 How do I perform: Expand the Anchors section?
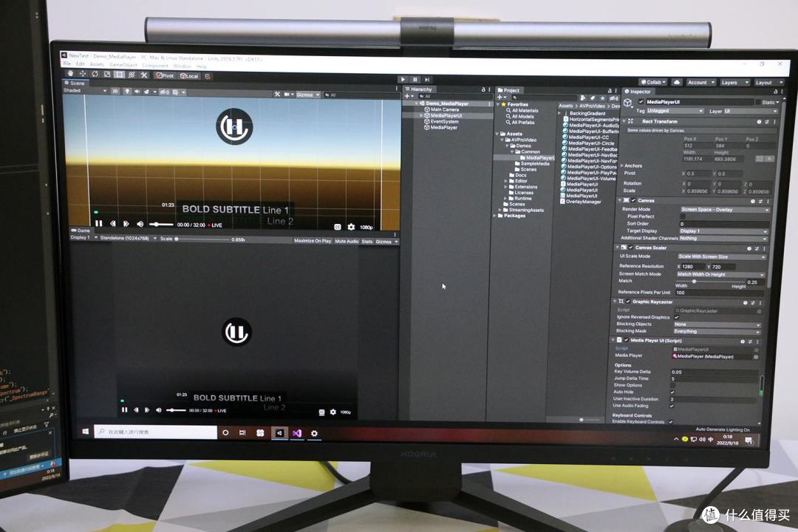[x=622, y=166]
